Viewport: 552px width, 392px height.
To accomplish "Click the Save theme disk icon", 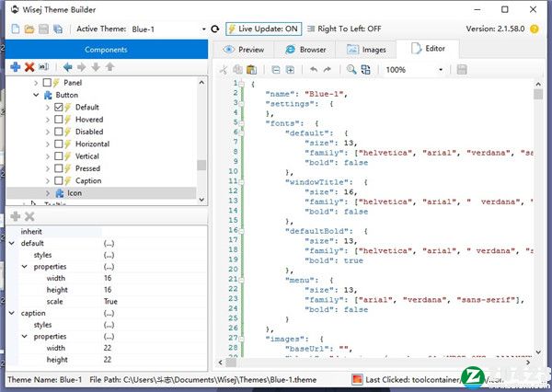I will 43,29.
